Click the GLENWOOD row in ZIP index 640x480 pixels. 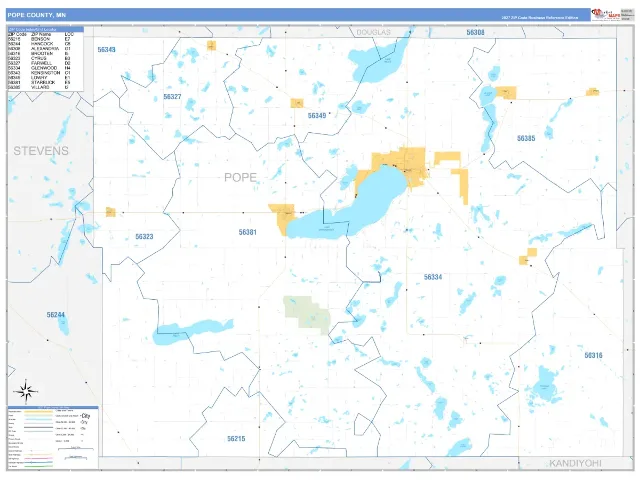coord(40,68)
